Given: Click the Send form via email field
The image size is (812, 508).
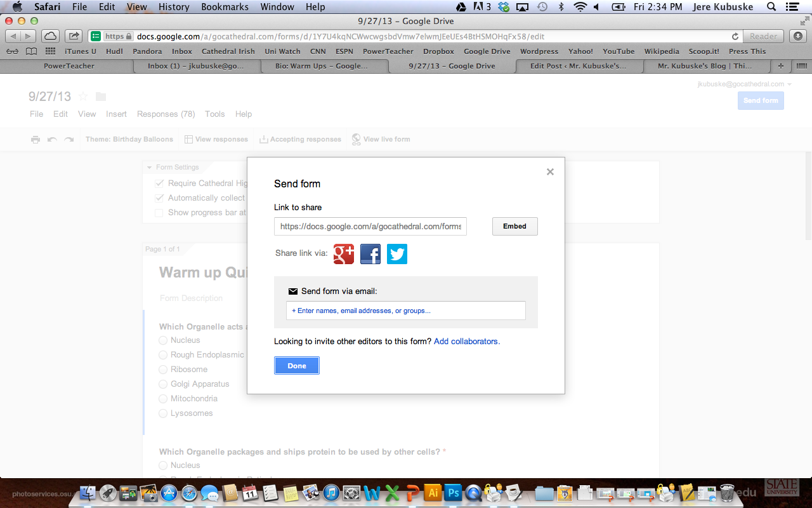Looking at the screenshot, I should pos(406,311).
